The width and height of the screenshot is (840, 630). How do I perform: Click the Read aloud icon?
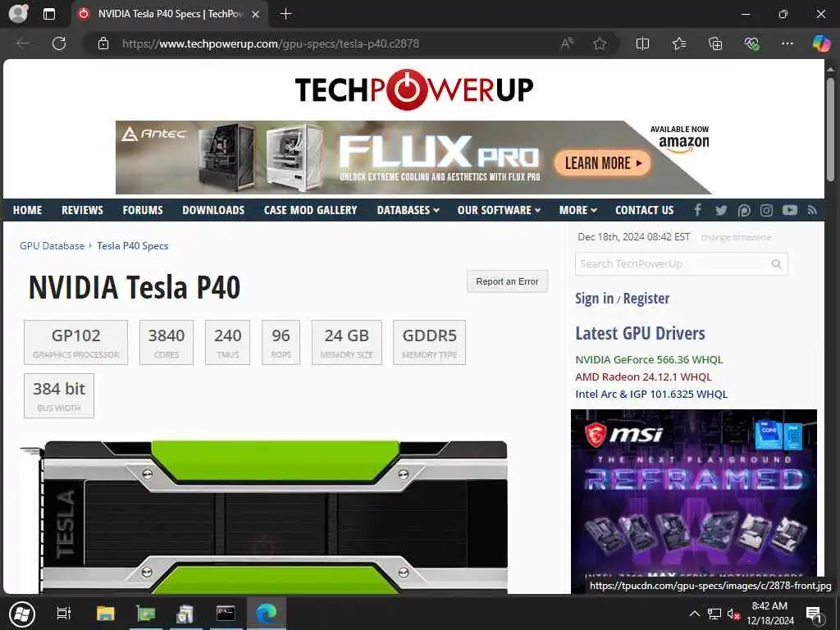pyautogui.click(x=567, y=43)
